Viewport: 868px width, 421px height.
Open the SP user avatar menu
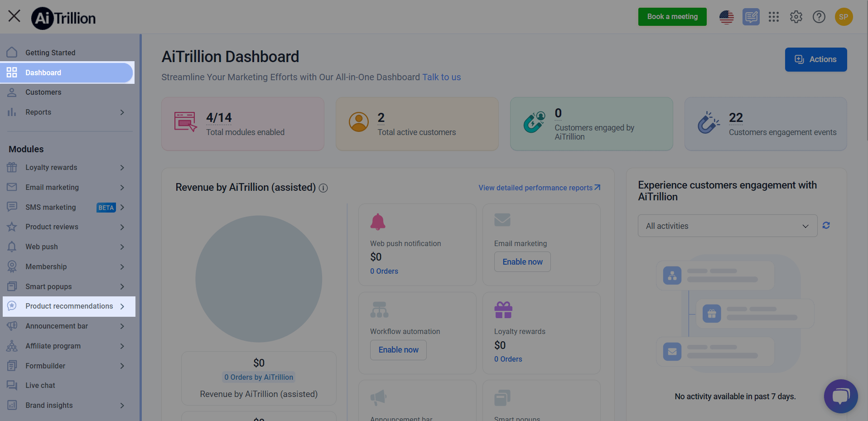(x=844, y=17)
